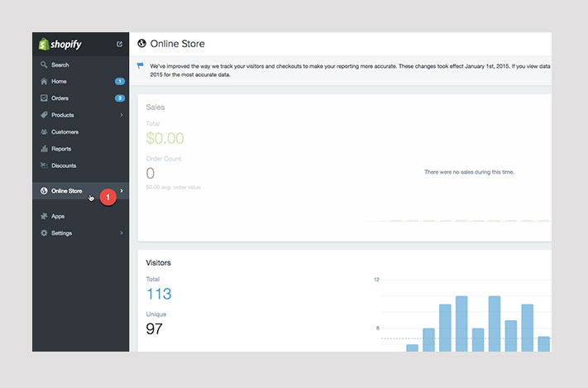Click the Search magnifier icon in sidebar

coord(43,65)
